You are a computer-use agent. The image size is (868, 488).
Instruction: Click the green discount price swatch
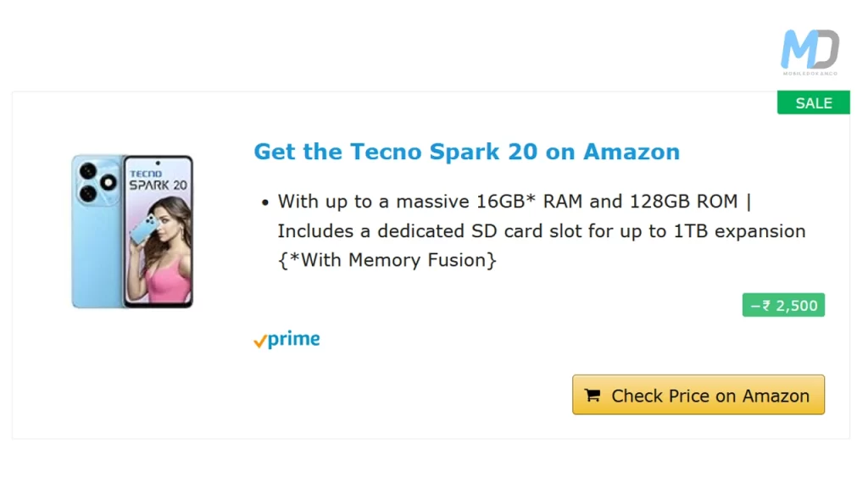[782, 305]
